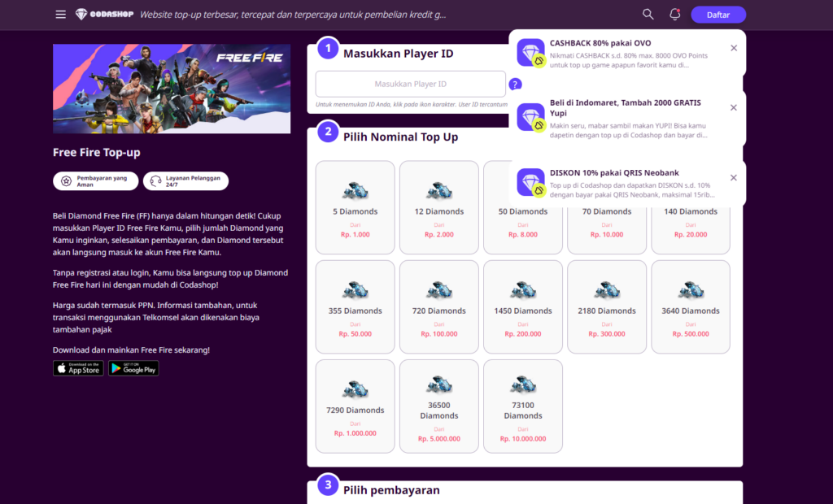Click the Rp. 100.000 price text
Image resolution: width=833 pixels, height=504 pixels.
[439, 334]
